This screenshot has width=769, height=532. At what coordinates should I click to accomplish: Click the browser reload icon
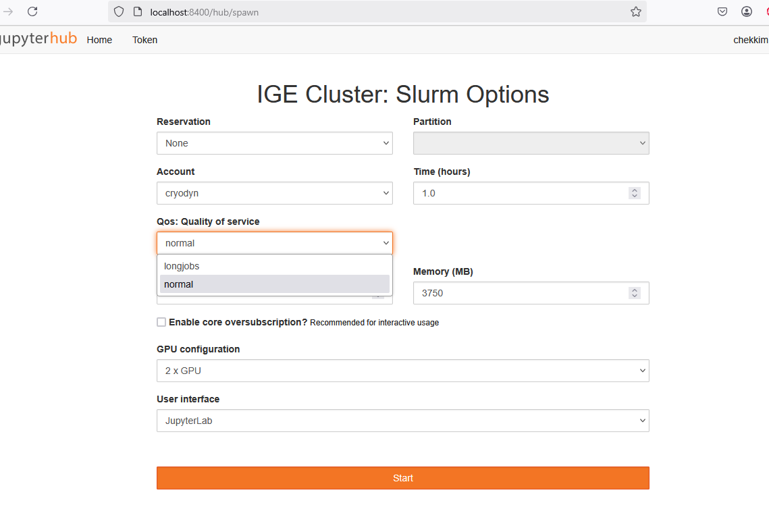point(32,11)
